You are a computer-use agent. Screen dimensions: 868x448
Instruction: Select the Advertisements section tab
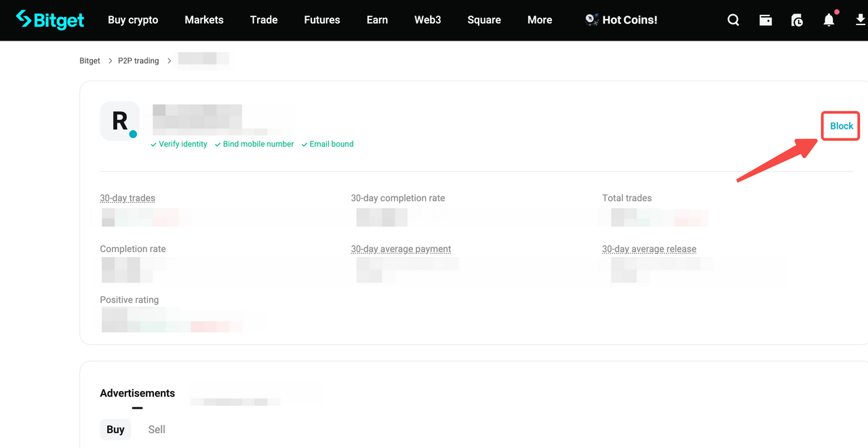(x=138, y=393)
